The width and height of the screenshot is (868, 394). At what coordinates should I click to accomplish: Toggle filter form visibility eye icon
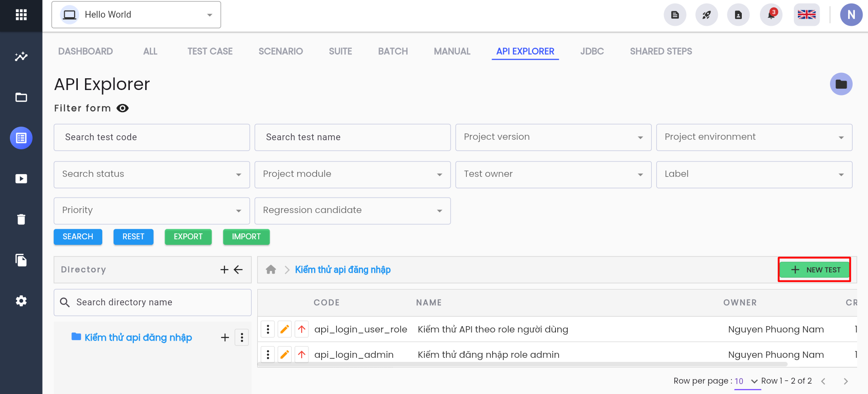(123, 108)
